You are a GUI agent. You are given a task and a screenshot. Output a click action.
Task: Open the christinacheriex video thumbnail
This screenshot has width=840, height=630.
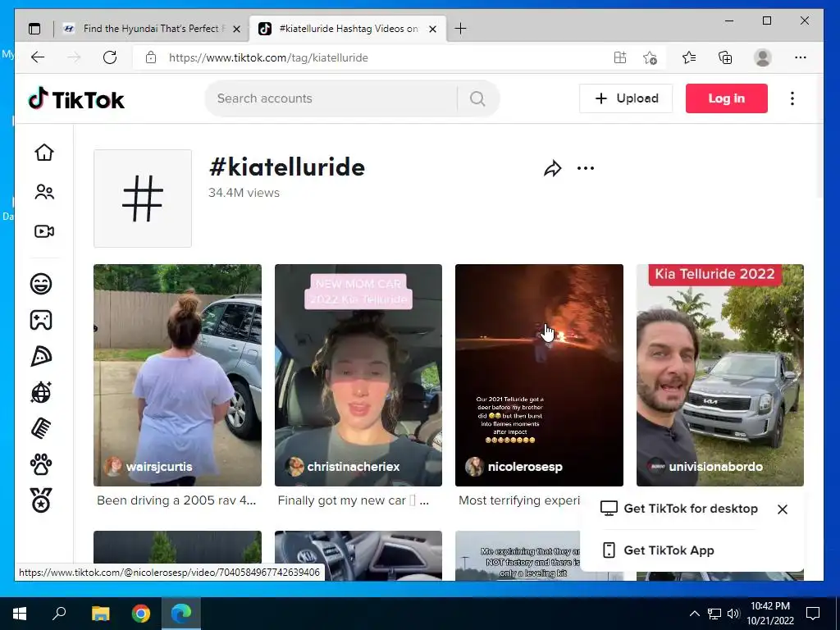[358, 375]
